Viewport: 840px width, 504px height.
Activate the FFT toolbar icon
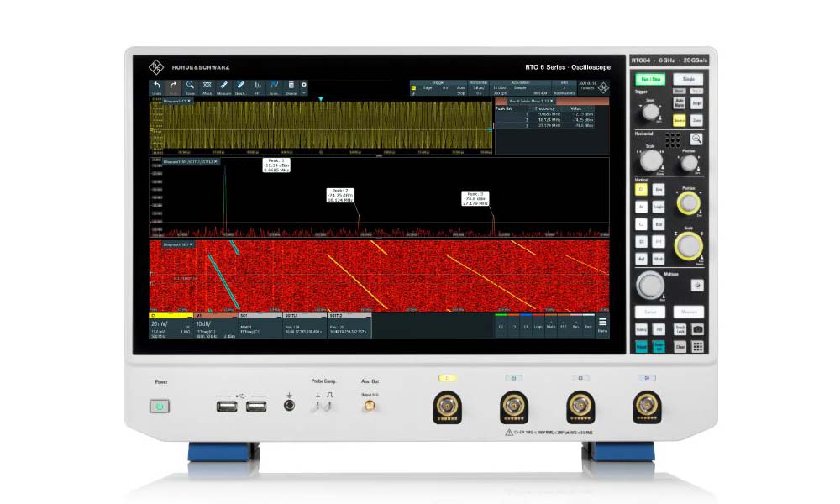coord(257,87)
